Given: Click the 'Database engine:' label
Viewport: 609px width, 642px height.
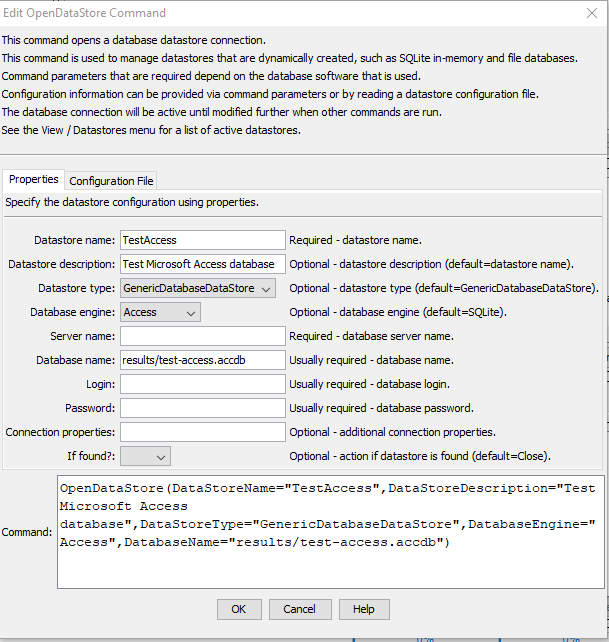Looking at the screenshot, I should tap(72, 312).
